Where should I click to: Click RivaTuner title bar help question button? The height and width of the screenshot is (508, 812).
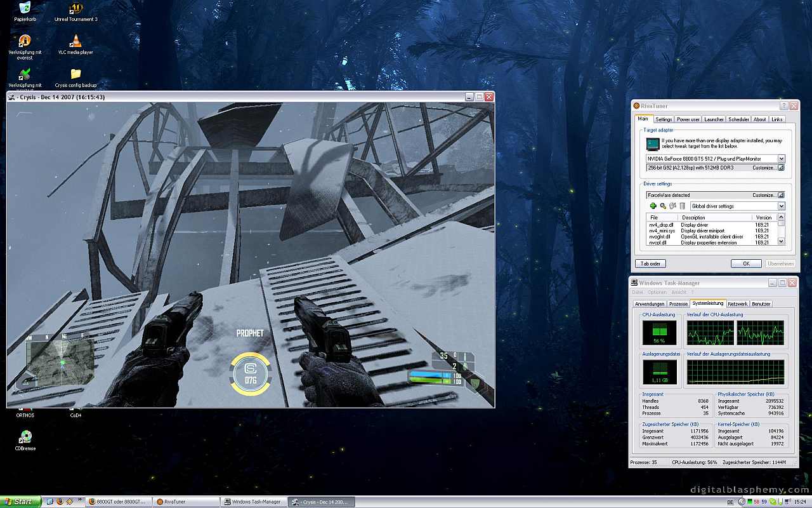coord(784,105)
